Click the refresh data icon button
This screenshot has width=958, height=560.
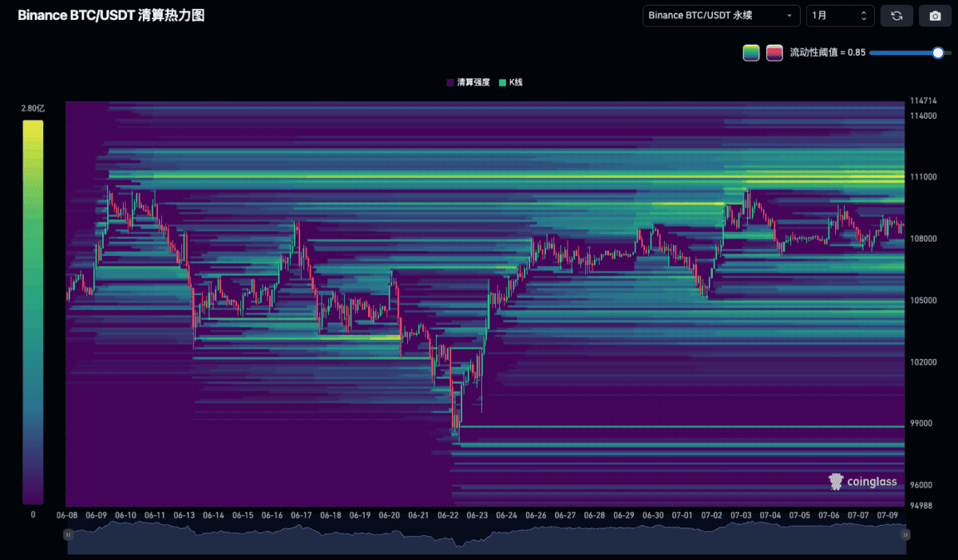pyautogui.click(x=897, y=15)
